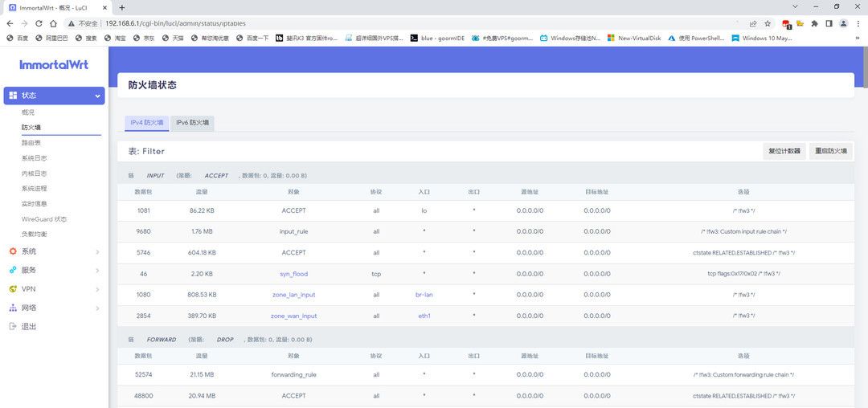Click the 退出 logout icon

tap(13, 327)
